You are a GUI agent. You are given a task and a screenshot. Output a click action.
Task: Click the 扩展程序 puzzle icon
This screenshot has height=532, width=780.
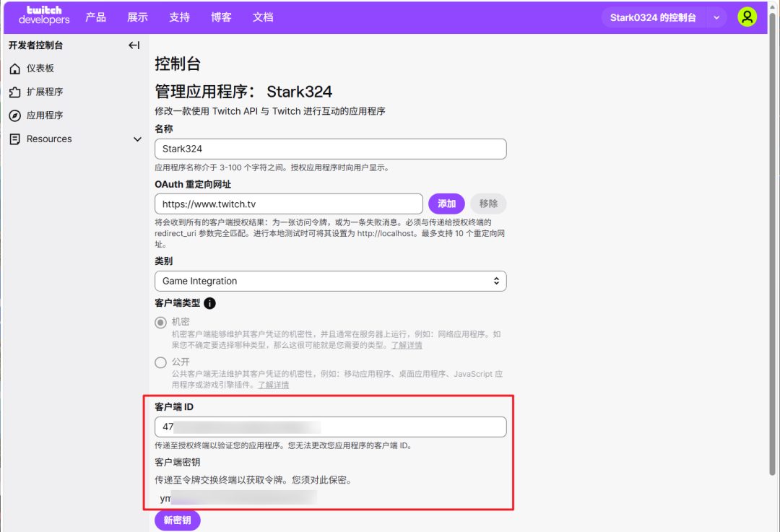coord(15,92)
